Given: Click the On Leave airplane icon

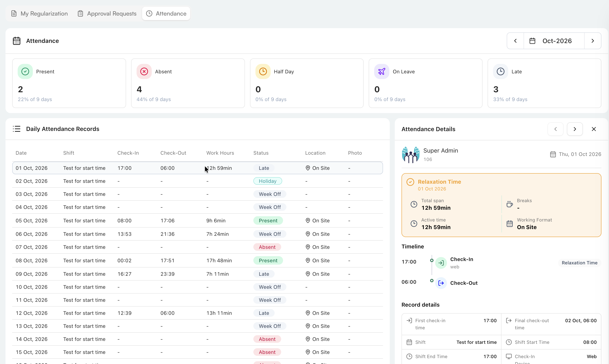Looking at the screenshot, I should point(382,71).
